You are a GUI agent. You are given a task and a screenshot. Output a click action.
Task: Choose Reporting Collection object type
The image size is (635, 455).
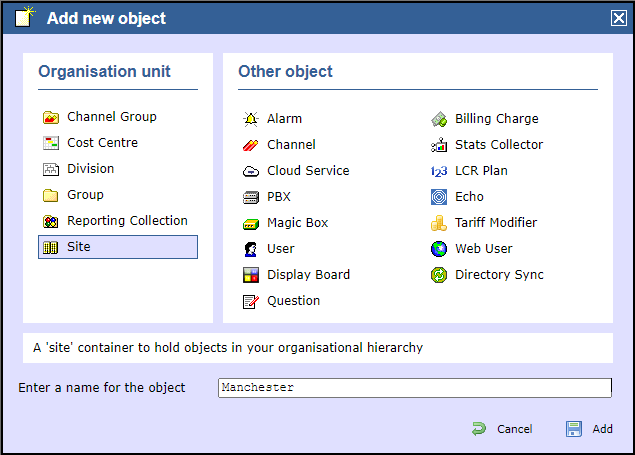click(x=126, y=221)
